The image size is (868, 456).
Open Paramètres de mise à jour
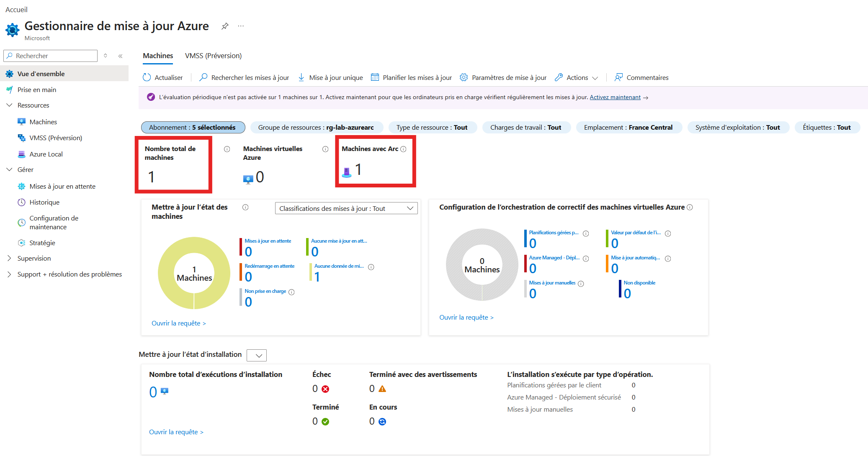point(503,77)
